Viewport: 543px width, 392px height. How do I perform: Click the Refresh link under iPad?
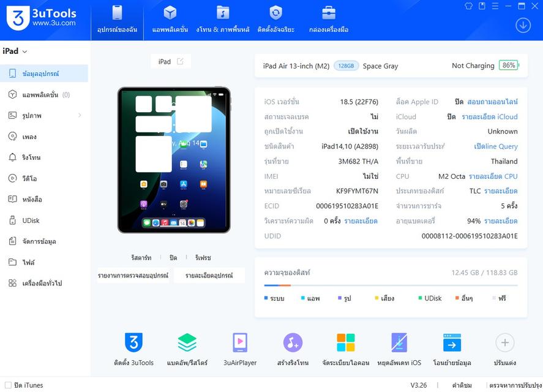click(x=203, y=257)
